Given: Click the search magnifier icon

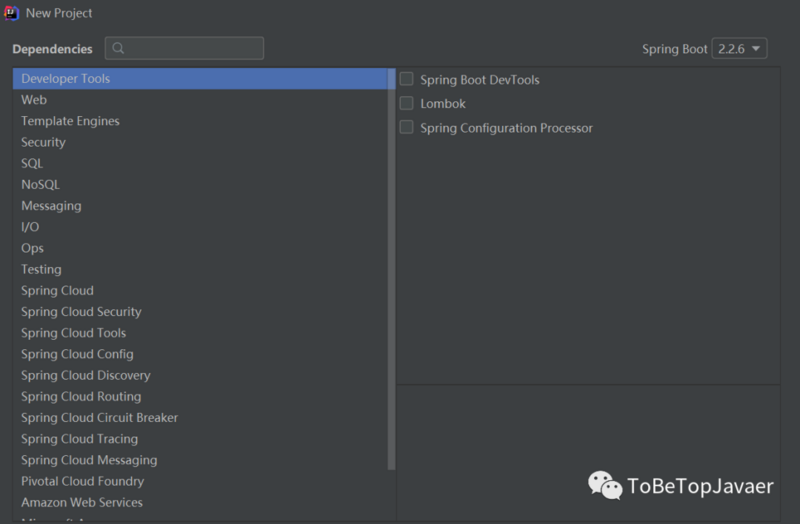Looking at the screenshot, I should 118,48.
